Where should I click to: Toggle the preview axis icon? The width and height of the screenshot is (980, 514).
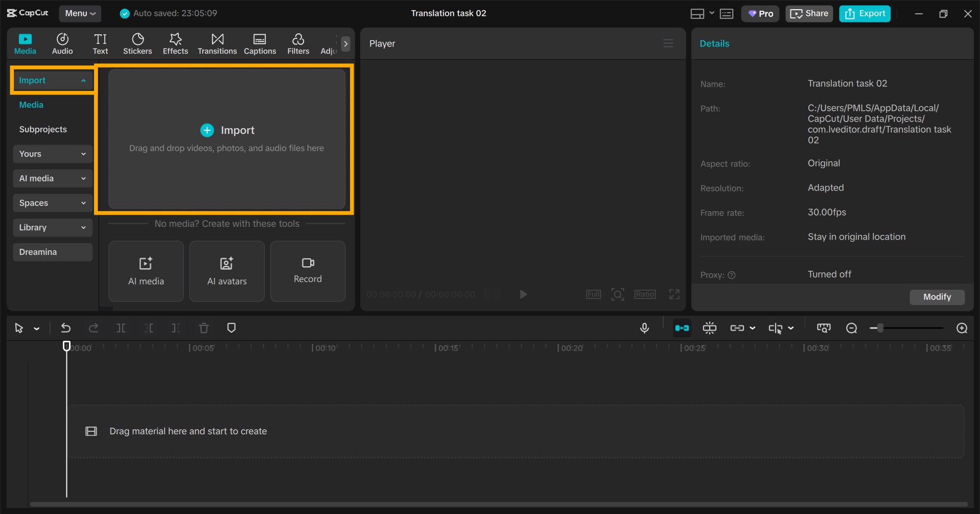(775, 328)
